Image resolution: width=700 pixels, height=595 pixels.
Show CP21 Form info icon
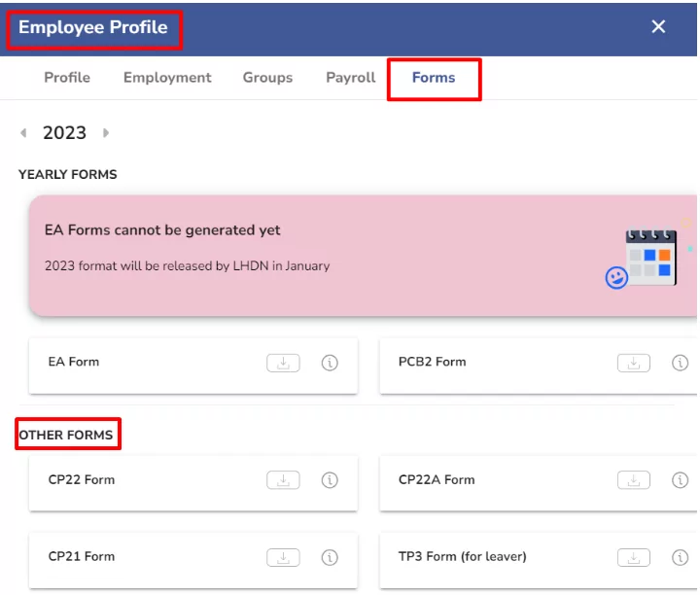tap(330, 557)
